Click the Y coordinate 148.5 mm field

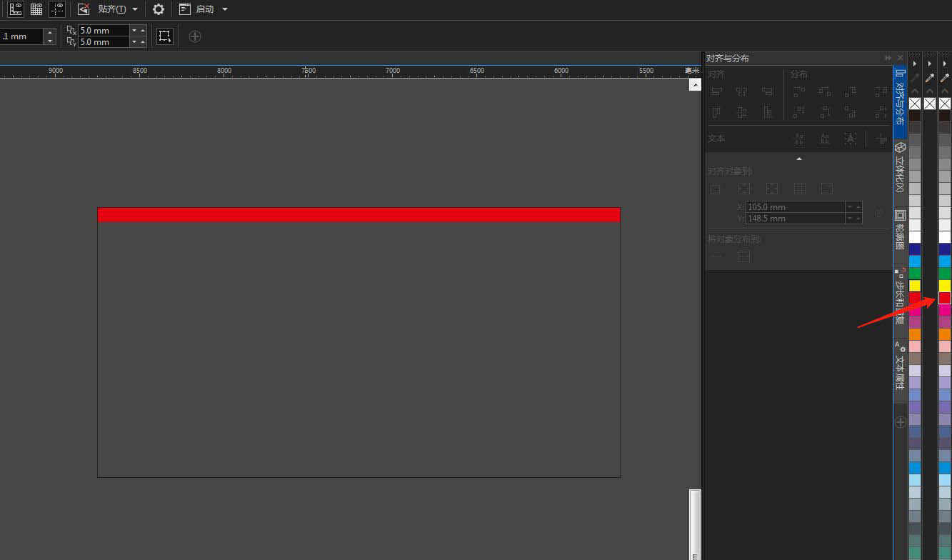(x=795, y=219)
